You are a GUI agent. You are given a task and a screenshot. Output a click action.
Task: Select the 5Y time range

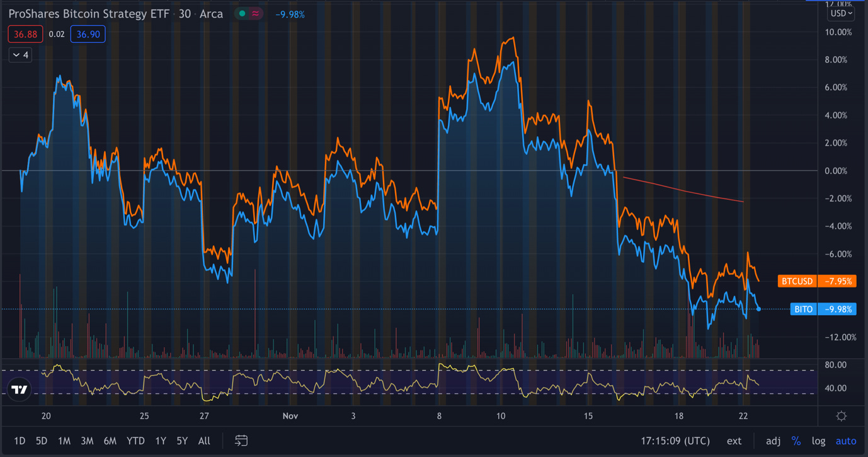point(182,441)
